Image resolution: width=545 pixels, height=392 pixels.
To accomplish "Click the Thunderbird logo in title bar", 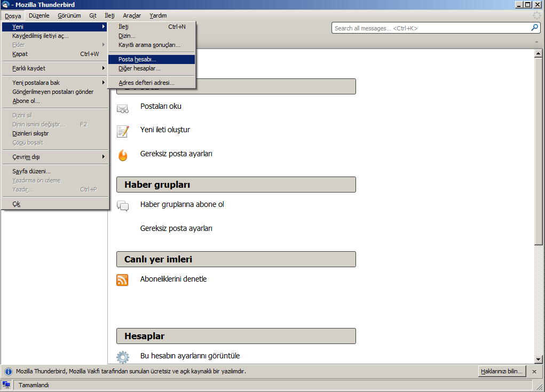I will (x=5, y=4).
